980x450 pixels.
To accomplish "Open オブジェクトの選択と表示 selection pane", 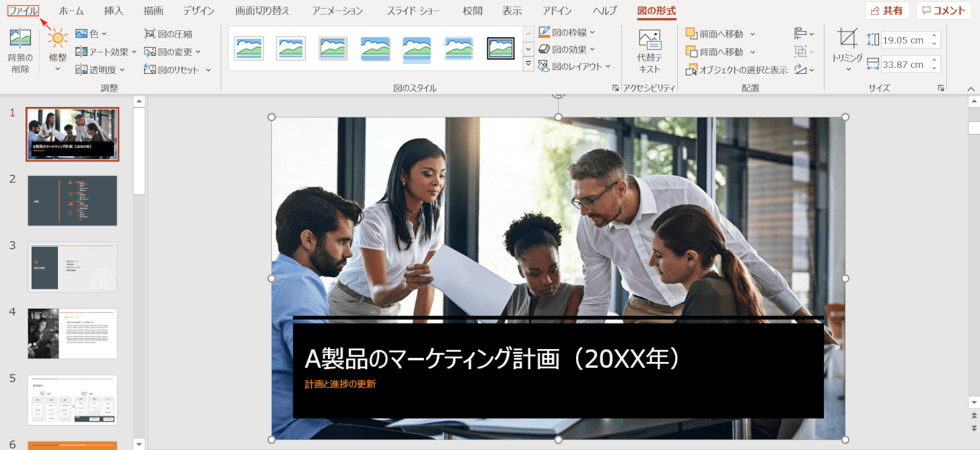I will 736,70.
